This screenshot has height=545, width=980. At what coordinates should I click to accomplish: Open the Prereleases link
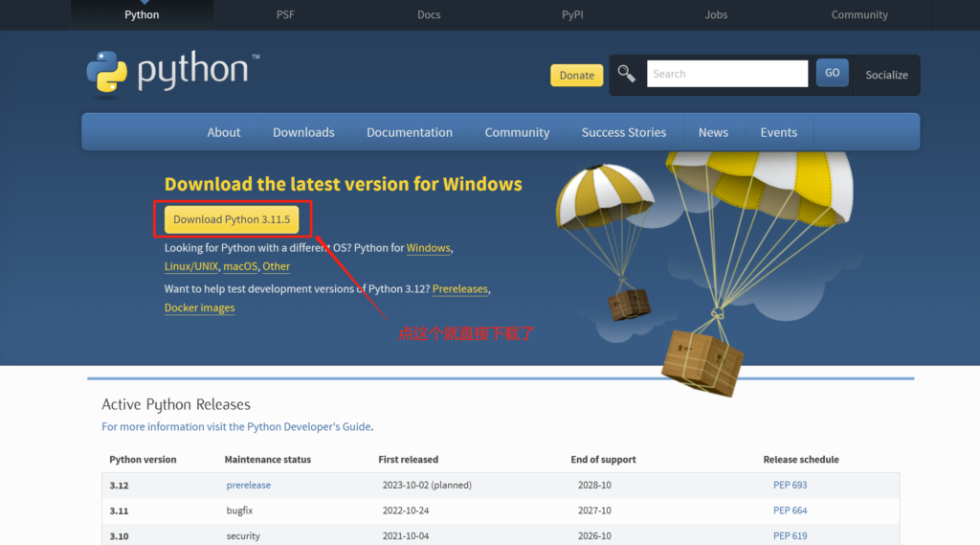(x=460, y=288)
